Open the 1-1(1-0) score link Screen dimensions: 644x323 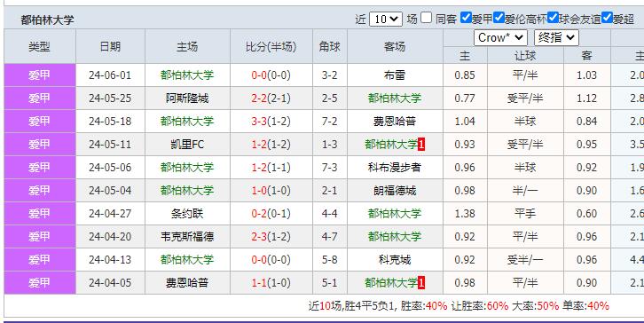coord(271,282)
